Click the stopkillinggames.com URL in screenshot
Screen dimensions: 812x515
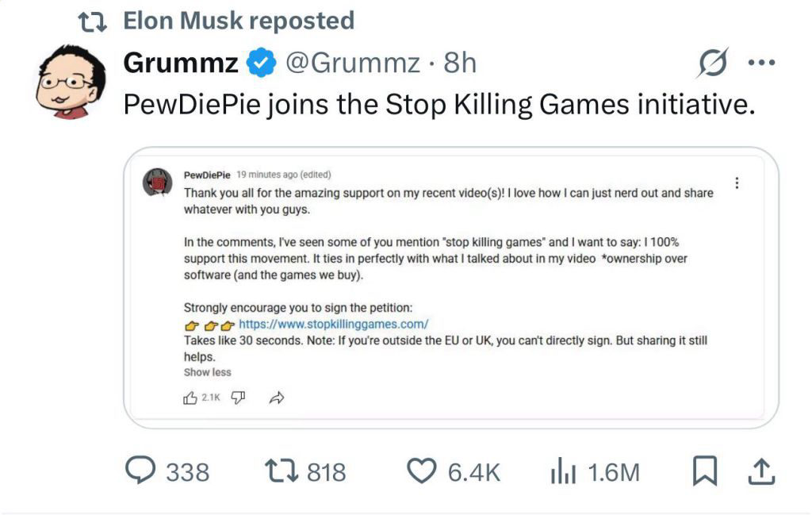334,324
